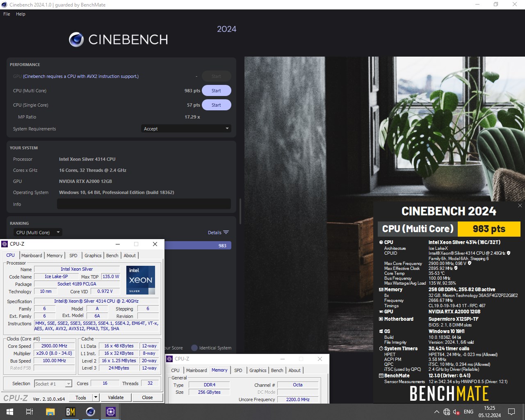Click the Cinebench logo icon in header
The height and width of the screenshot is (420, 525).
click(76, 39)
